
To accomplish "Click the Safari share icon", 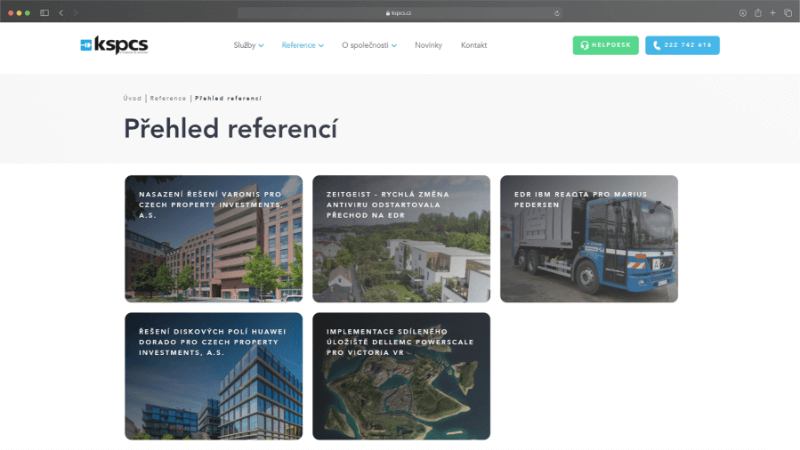I will coord(758,13).
